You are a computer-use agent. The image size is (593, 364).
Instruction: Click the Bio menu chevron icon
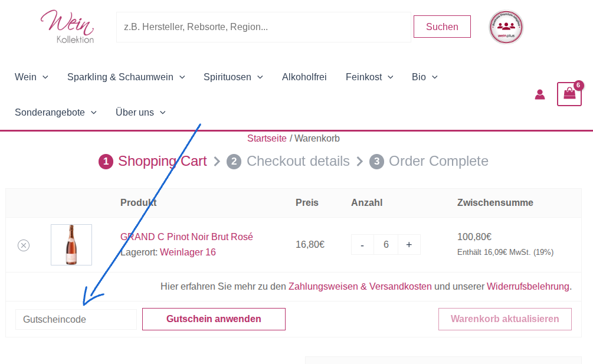(434, 77)
